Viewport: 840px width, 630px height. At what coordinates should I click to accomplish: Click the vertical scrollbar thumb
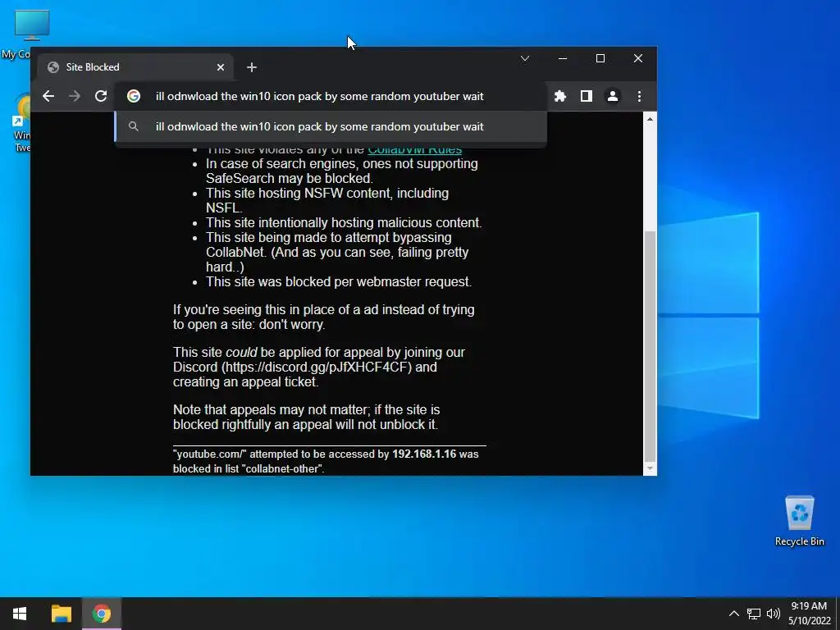tap(650, 345)
